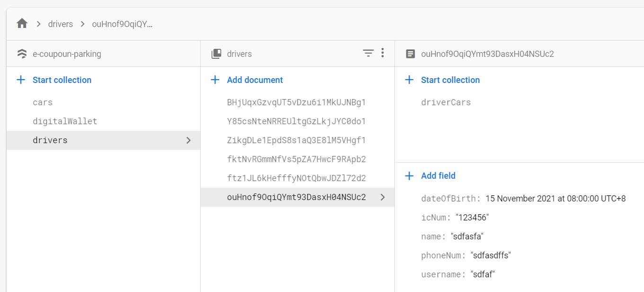
Task: Select the phoneNum field name
Action: [443, 255]
